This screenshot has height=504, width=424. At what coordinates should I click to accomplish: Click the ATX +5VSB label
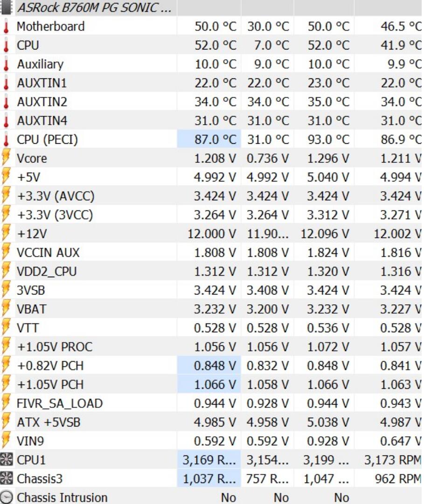click(49, 422)
